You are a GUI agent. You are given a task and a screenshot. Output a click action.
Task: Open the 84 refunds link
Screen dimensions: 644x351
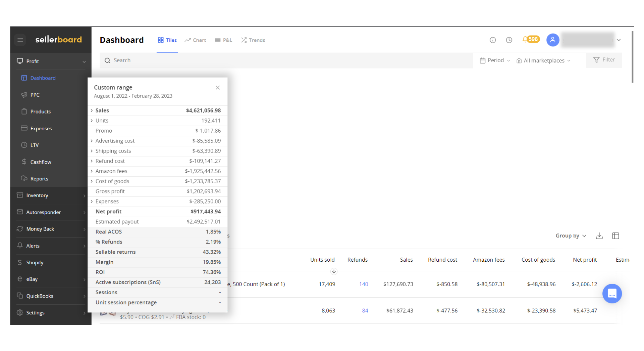coord(365,311)
